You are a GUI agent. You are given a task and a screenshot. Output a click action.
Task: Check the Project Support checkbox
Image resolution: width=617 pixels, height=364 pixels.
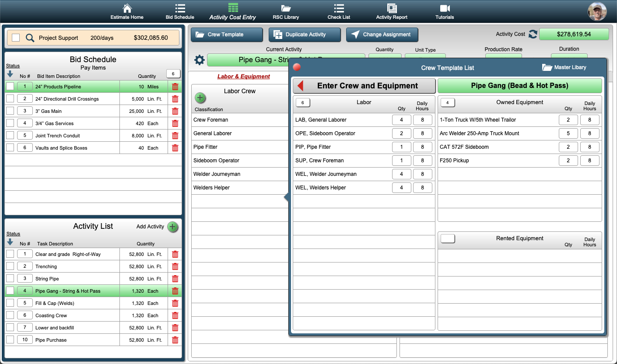point(16,38)
